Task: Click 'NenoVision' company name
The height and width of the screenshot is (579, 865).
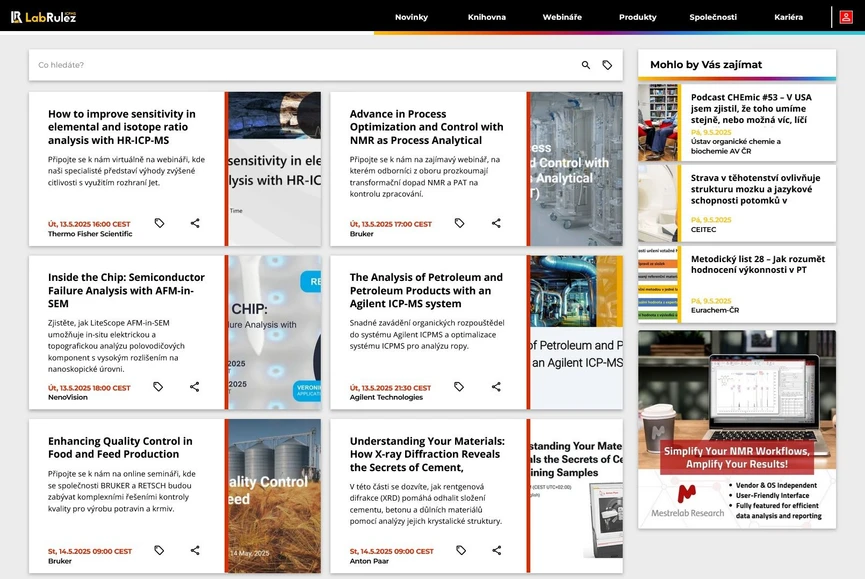Action: 68,397
